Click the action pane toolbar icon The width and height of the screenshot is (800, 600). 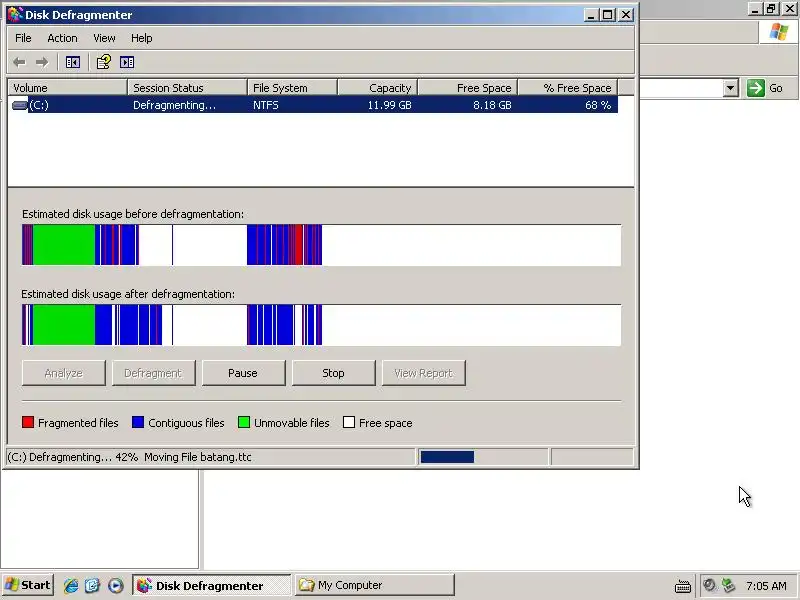coord(127,62)
